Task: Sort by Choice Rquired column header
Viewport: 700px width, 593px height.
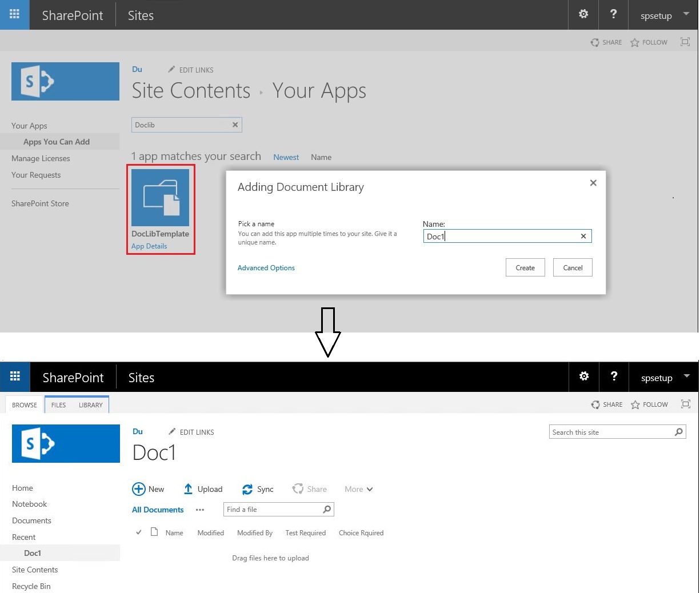Action: [361, 533]
